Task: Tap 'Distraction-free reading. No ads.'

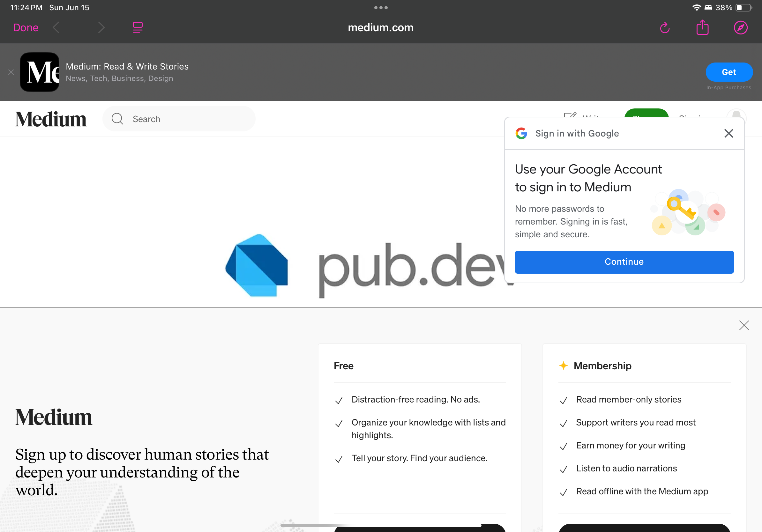Action: pos(415,400)
